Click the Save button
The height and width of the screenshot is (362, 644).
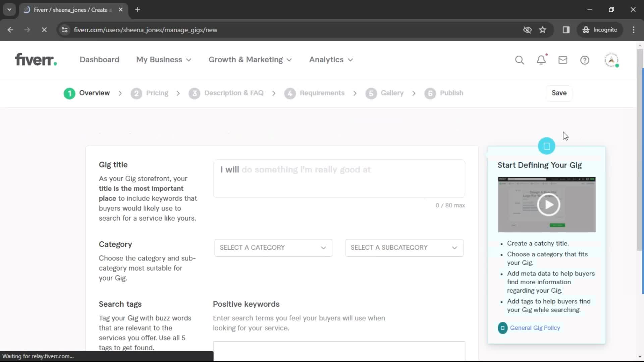(x=559, y=93)
